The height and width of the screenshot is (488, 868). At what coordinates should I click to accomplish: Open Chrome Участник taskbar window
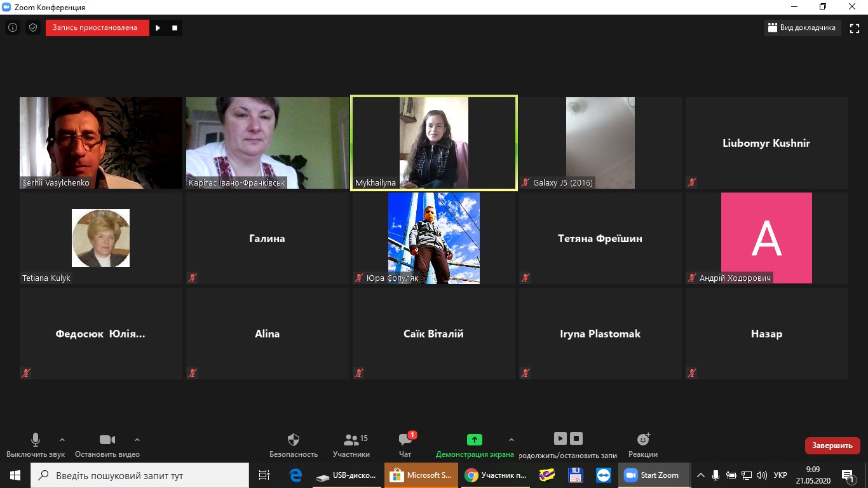click(495, 475)
